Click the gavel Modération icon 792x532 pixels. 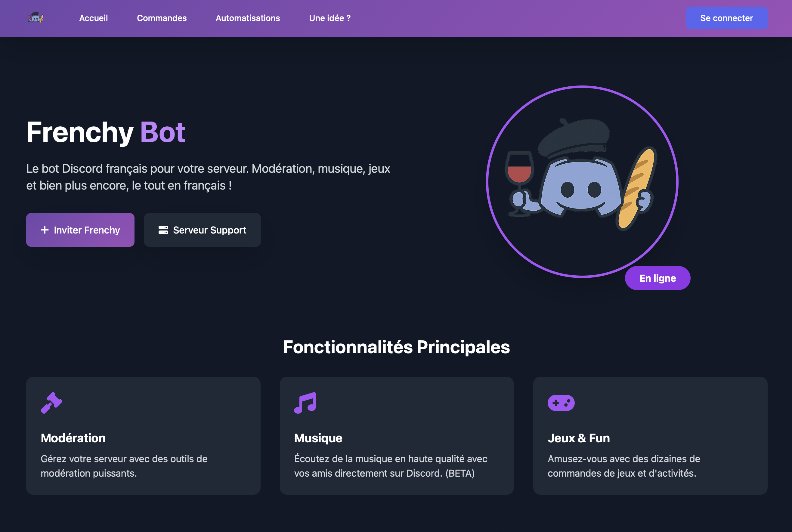[x=51, y=403]
